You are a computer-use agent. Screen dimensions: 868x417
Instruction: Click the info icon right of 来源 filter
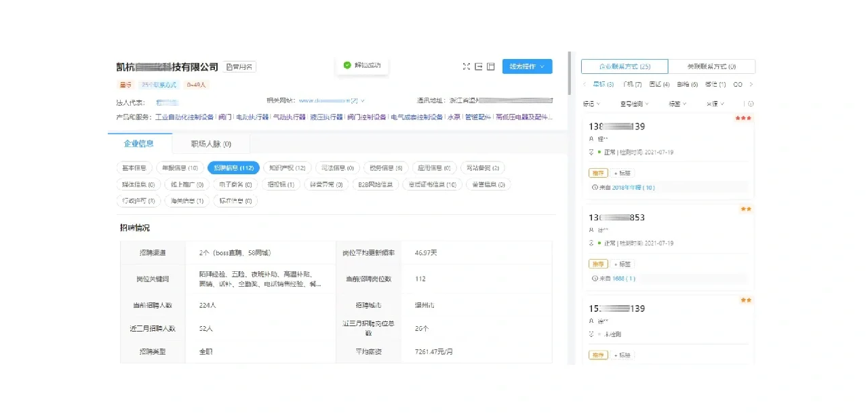[751, 104]
